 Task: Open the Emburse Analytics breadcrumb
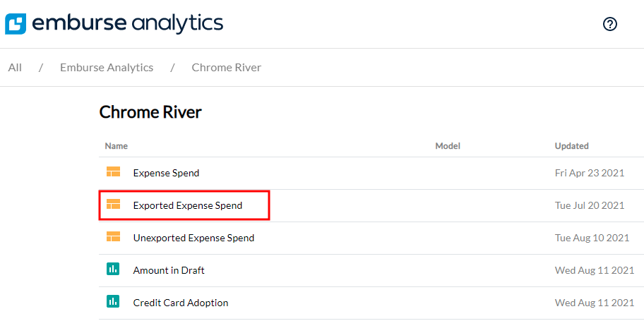point(107,68)
